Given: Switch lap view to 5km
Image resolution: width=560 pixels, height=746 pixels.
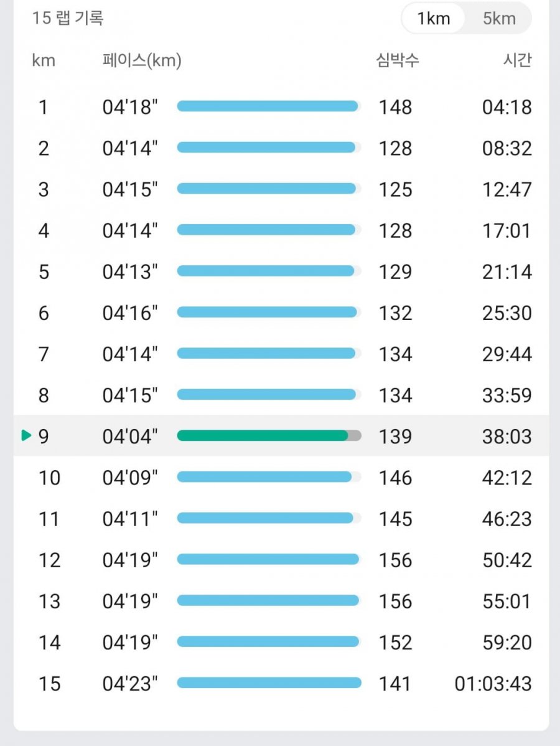Looking at the screenshot, I should coord(498,19).
